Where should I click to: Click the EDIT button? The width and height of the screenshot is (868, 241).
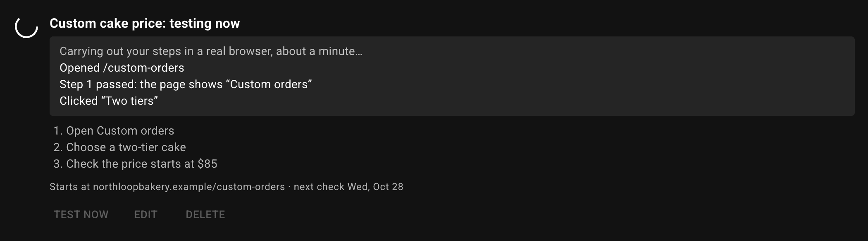(146, 214)
